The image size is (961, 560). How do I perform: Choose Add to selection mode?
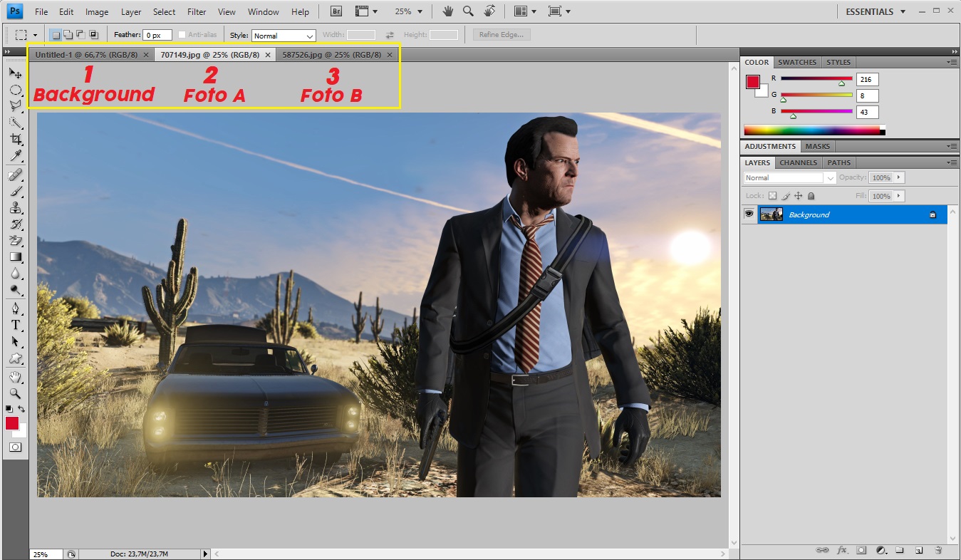pos(68,35)
